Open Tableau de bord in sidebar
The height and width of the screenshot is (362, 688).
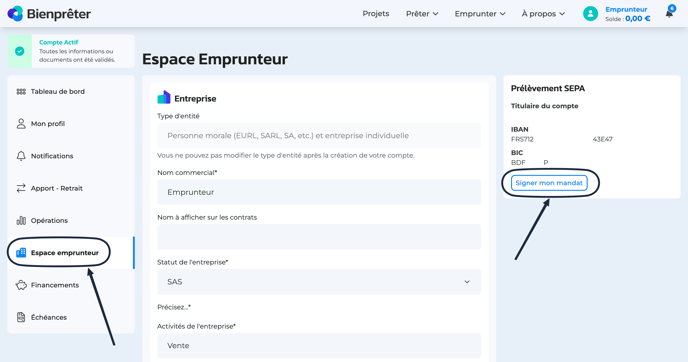point(71,91)
